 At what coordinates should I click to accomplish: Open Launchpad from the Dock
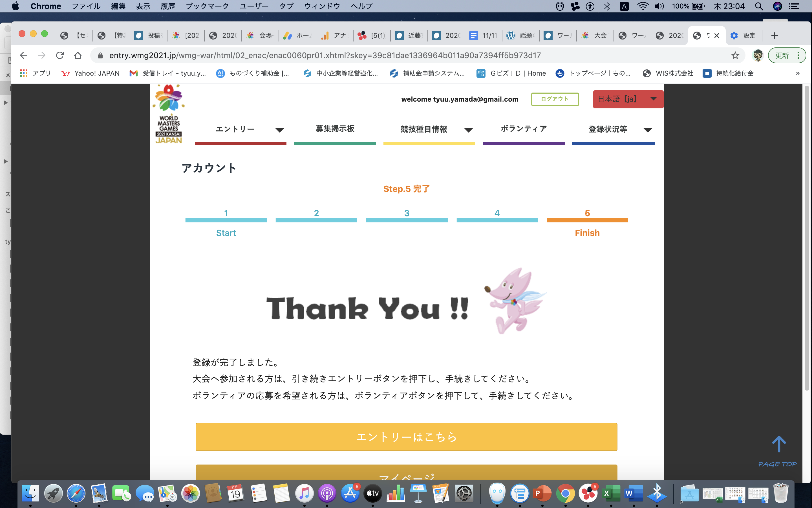click(53, 493)
